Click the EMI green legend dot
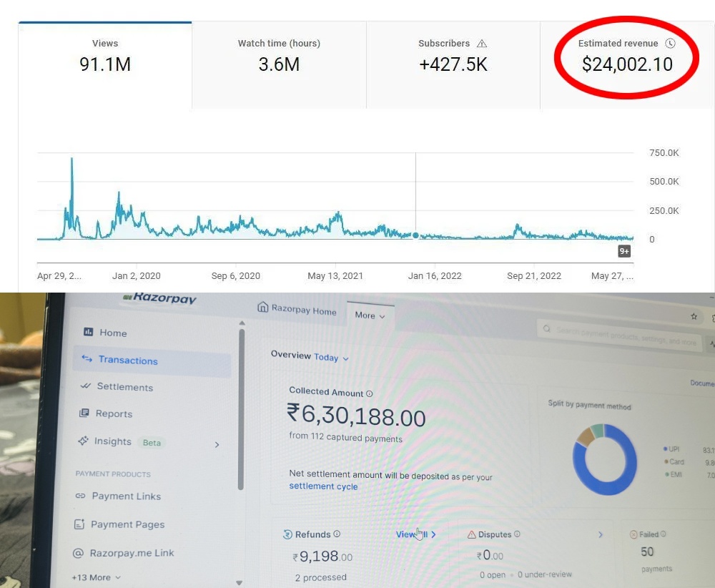The image size is (715, 588). tap(666, 474)
